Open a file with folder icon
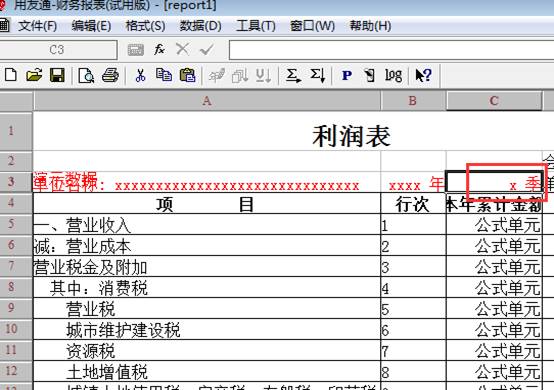 click(x=34, y=75)
